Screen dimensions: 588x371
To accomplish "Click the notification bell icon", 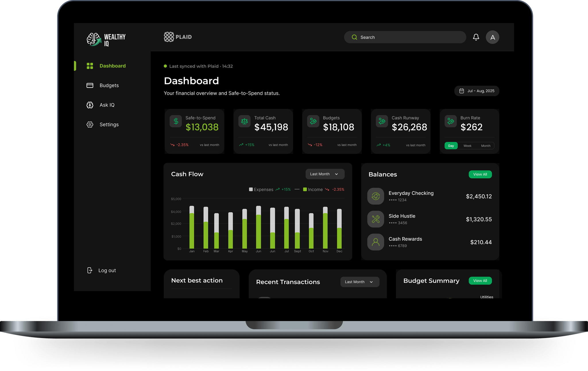I will click(x=476, y=37).
